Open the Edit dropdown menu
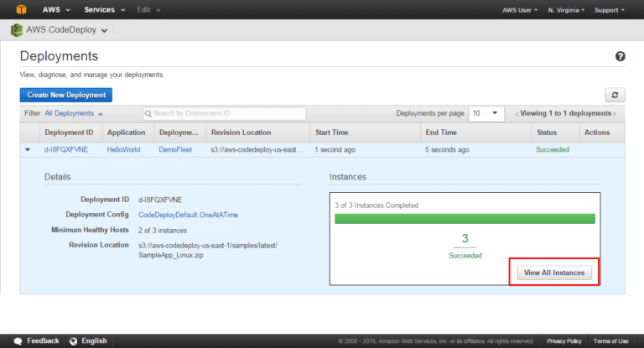The image size is (644, 348). click(148, 10)
